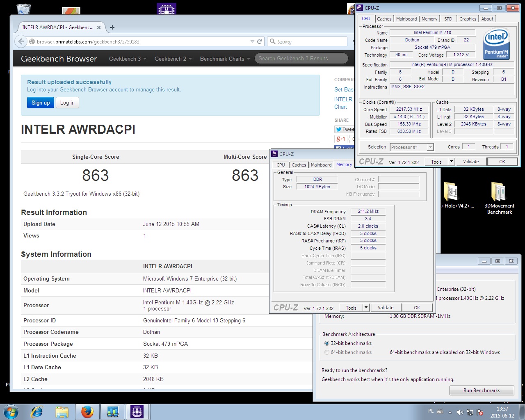525x420 pixels.
Task: Switch to Geekbench in the taskbar
Action: click(x=112, y=412)
